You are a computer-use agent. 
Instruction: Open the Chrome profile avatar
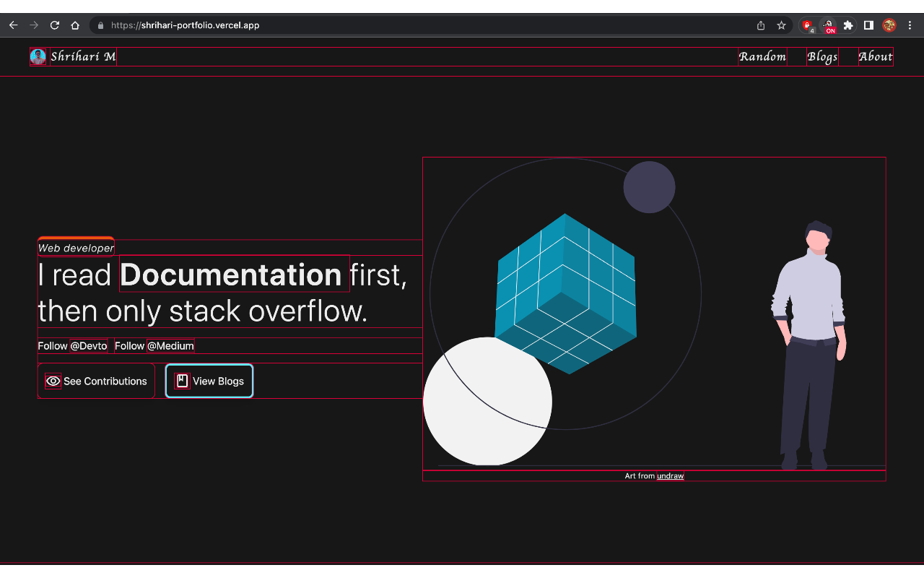coord(888,25)
